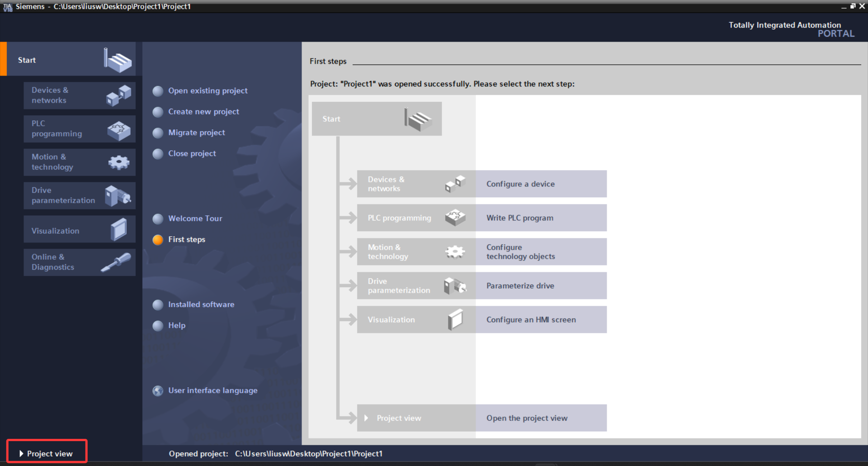Click Write PLC program

click(541, 218)
